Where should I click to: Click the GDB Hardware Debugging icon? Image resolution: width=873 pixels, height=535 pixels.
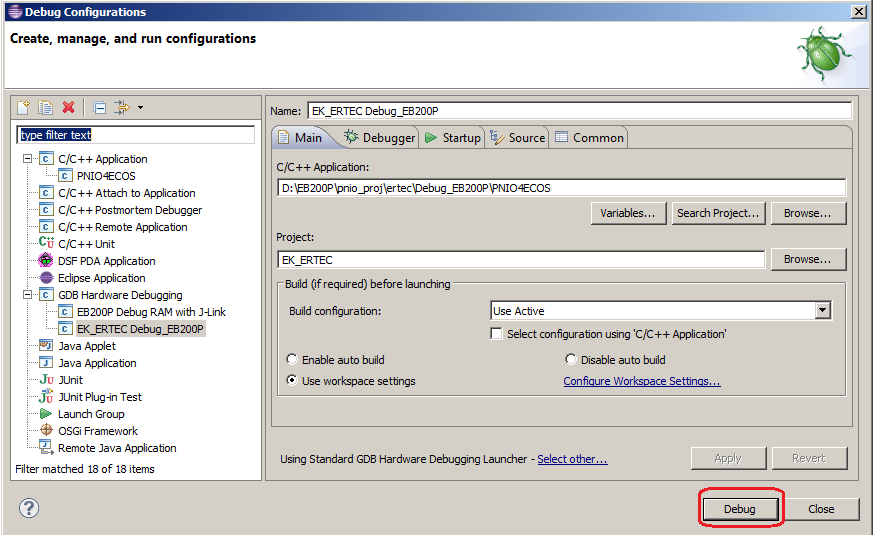tap(46, 295)
